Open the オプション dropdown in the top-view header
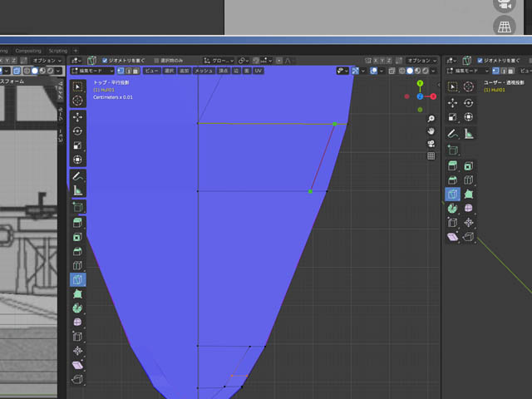The image size is (532, 399). pyautogui.click(x=421, y=61)
